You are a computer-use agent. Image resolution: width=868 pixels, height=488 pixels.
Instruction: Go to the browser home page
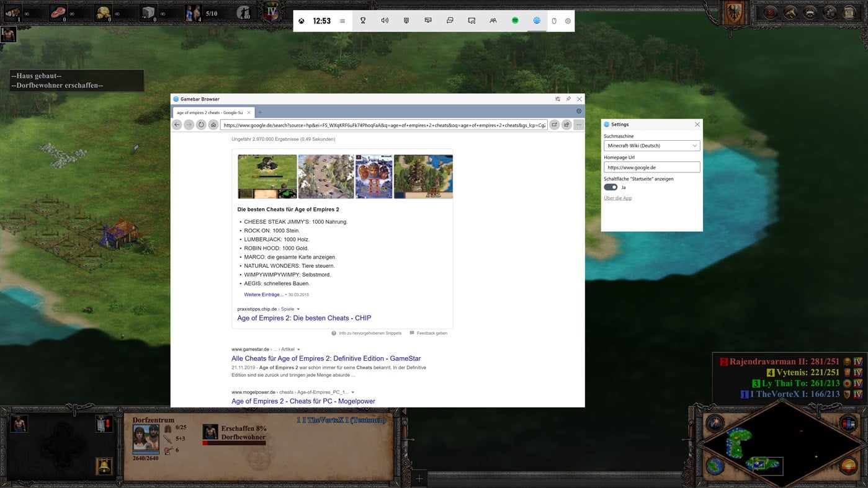pos(213,125)
